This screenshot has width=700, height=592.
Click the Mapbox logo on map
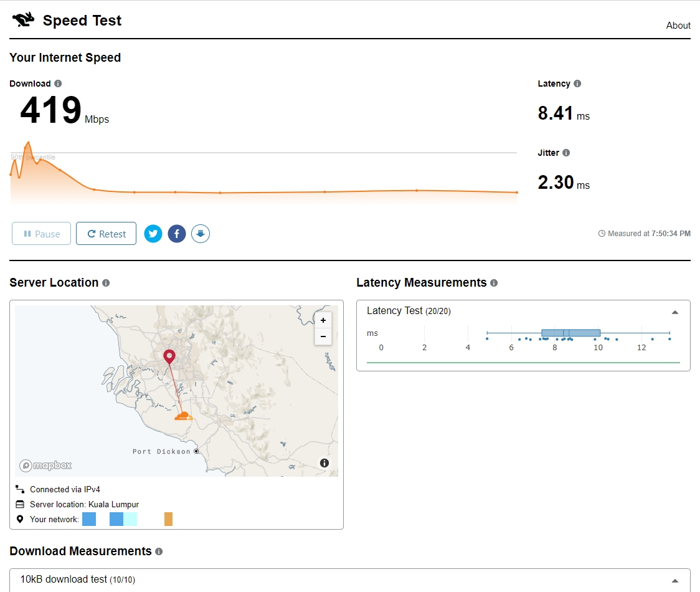(x=45, y=465)
